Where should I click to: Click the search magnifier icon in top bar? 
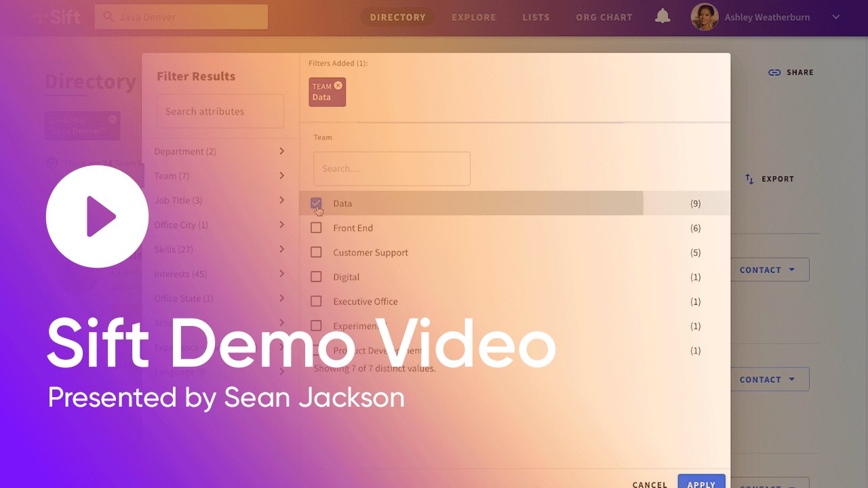coord(108,17)
